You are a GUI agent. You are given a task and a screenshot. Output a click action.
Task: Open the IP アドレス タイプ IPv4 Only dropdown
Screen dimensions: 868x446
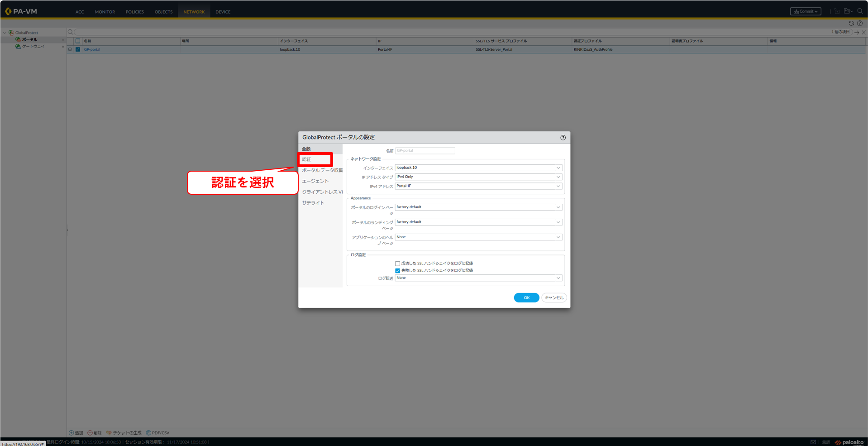478,177
